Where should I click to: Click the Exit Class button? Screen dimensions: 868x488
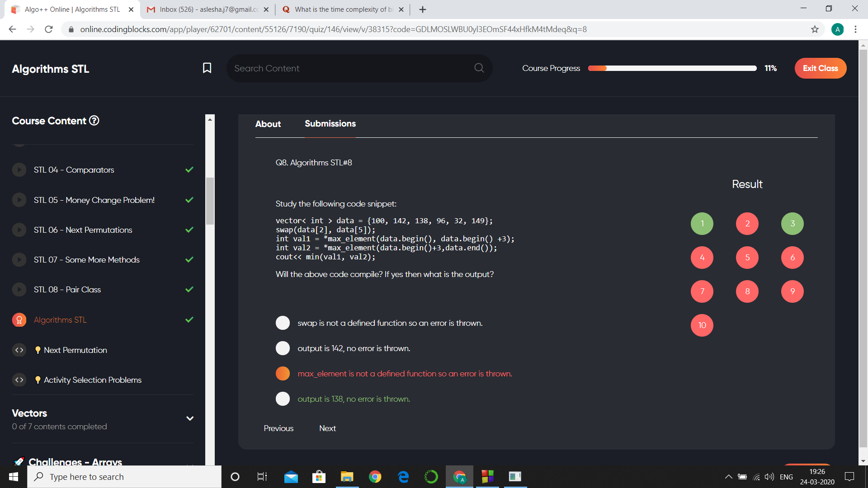point(821,68)
